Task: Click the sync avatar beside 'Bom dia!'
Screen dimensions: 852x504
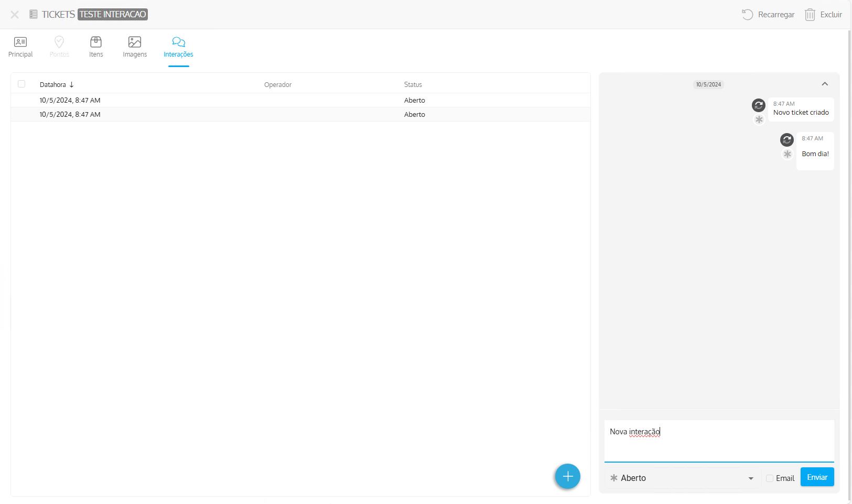Action: pyautogui.click(x=787, y=140)
